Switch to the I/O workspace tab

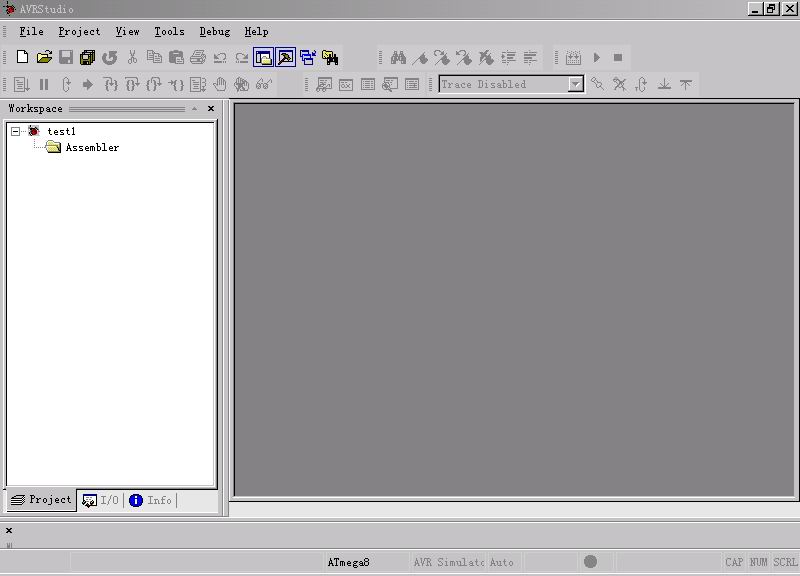[100, 500]
